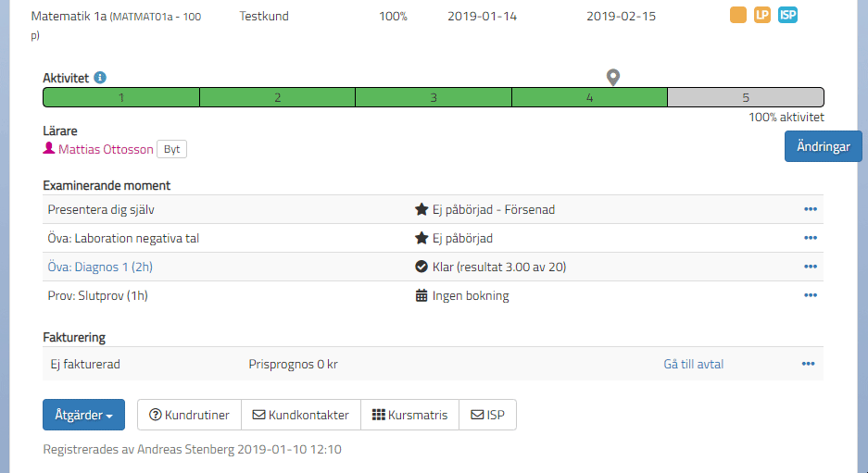Screen dimensions: 868x473
Task: Click Byt to change teacher
Action: click(x=172, y=149)
